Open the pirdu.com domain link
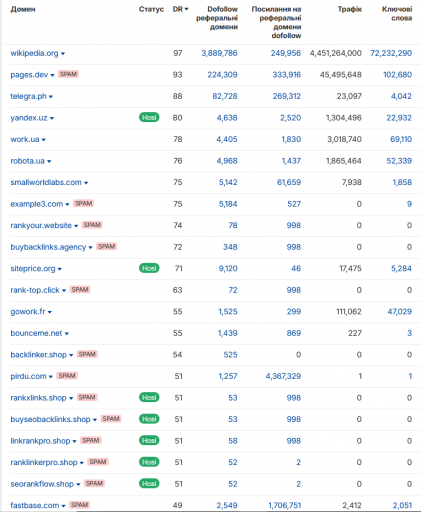This screenshot has height=512, width=421. click(x=28, y=376)
